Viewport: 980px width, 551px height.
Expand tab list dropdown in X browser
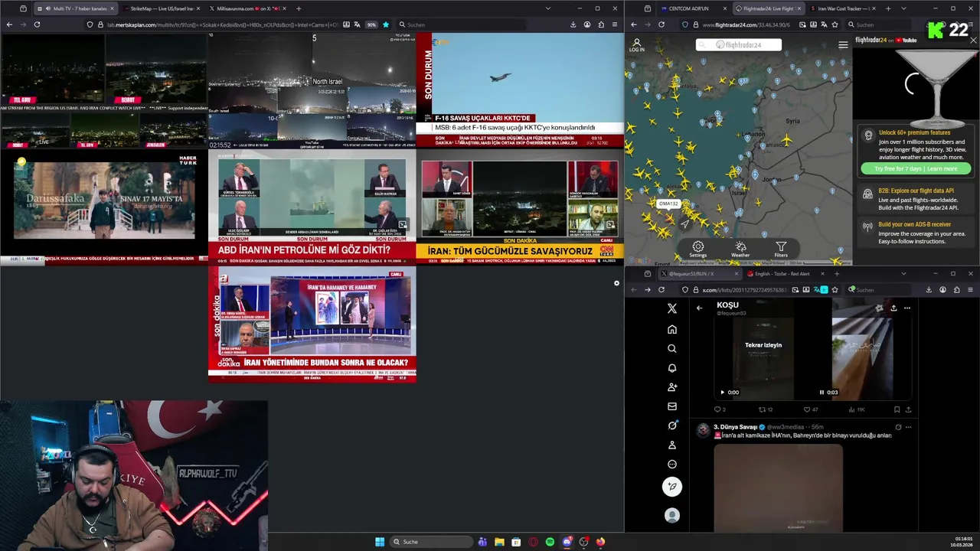(x=903, y=273)
